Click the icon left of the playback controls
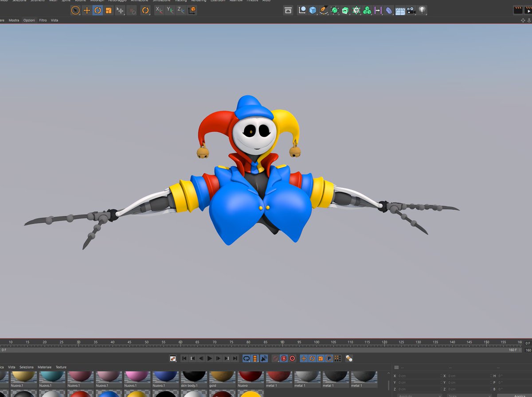This screenshot has width=532, height=397. (172, 358)
